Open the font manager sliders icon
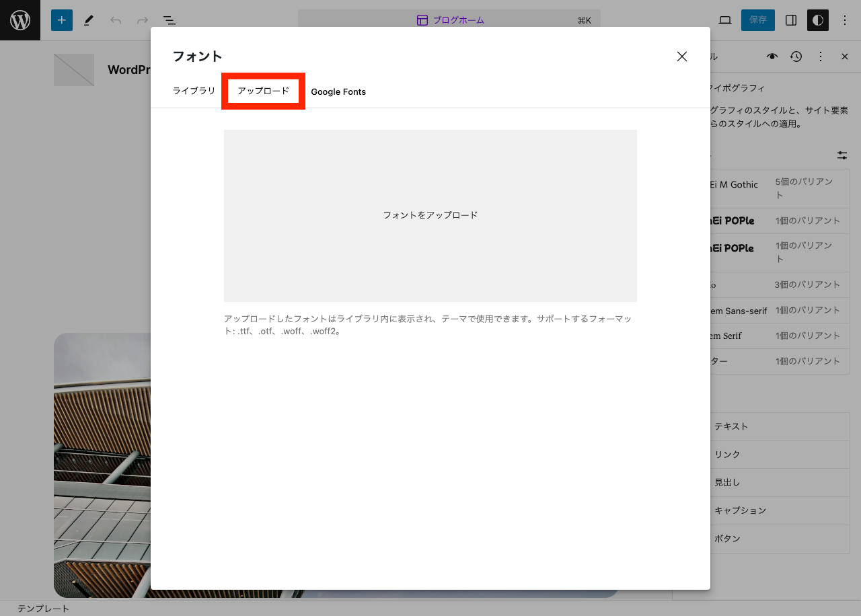Viewport: 861px width, 616px height. (842, 155)
